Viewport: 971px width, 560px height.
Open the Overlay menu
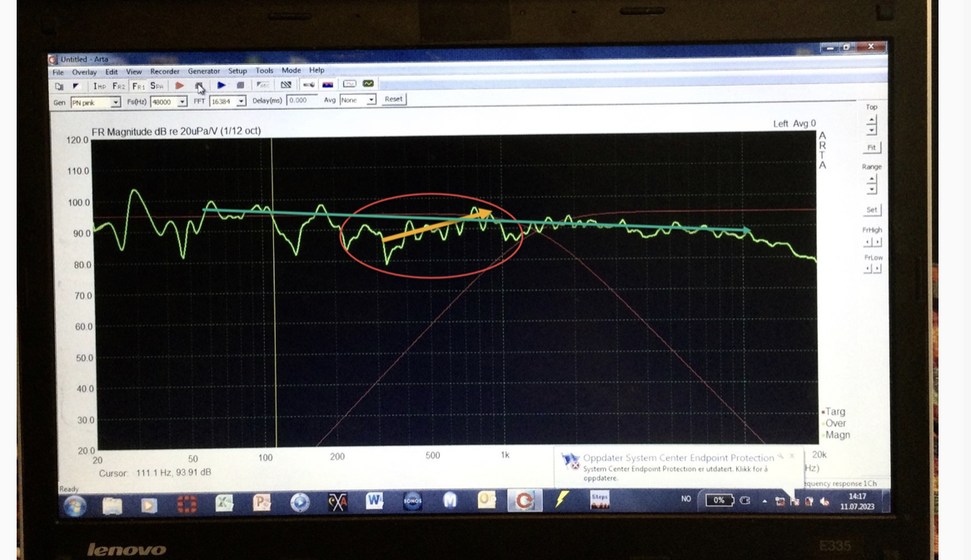(x=84, y=72)
